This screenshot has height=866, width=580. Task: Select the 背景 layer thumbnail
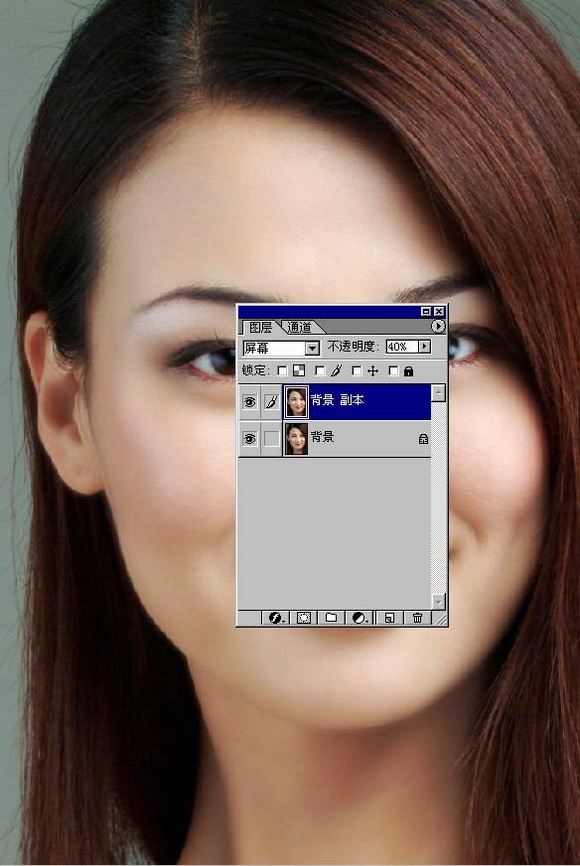[296, 439]
